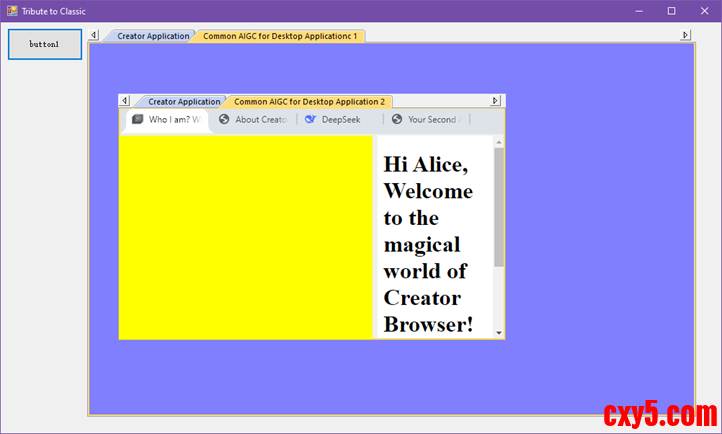Switch to outer Creator Application tab

click(x=152, y=36)
